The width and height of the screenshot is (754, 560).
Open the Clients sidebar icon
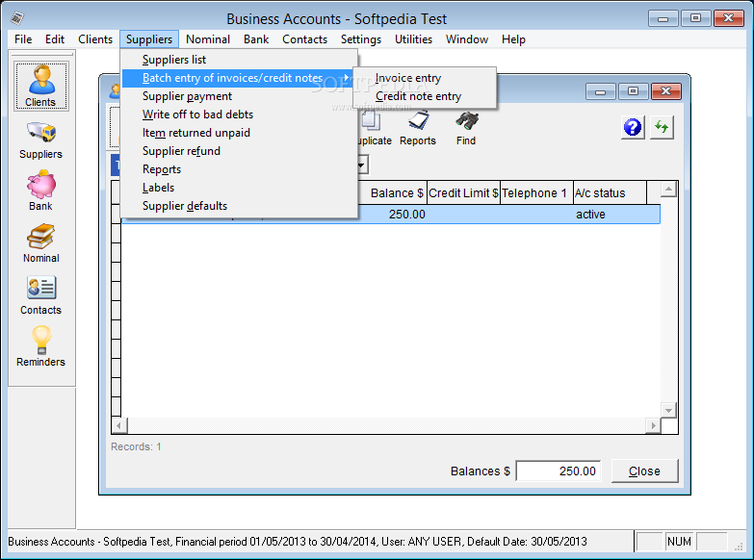tap(40, 86)
